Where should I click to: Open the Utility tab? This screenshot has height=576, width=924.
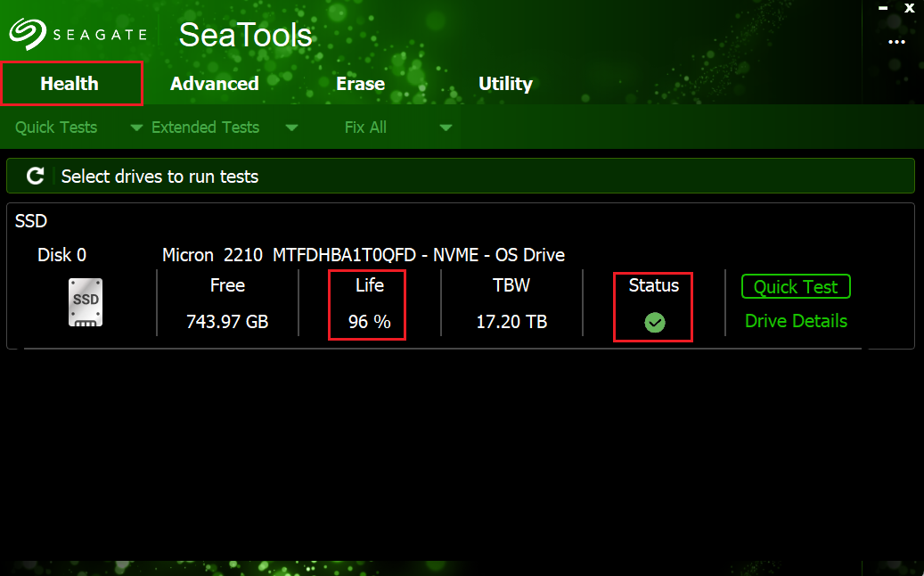point(505,83)
